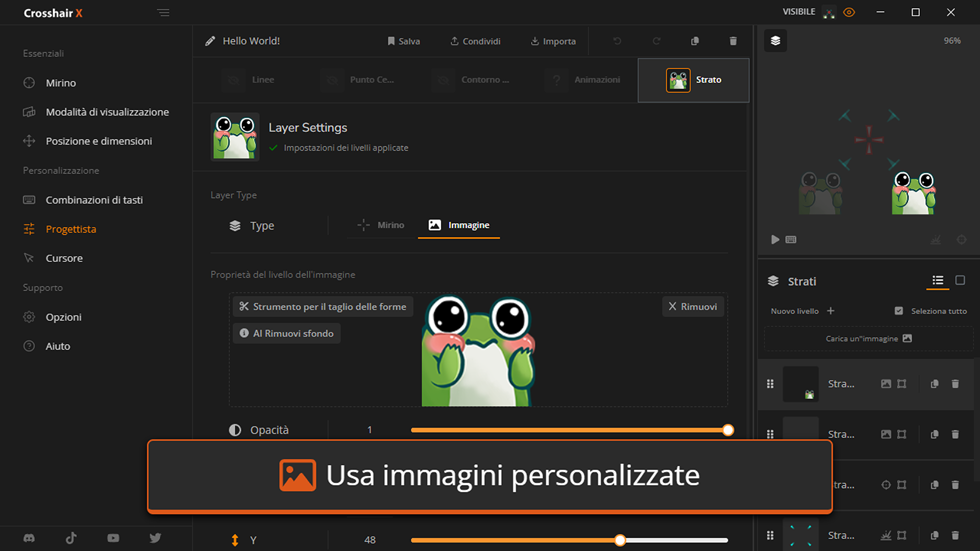Viewport: 980px width, 551px height.
Task: Open the Twitter link icon
Action: (x=155, y=538)
